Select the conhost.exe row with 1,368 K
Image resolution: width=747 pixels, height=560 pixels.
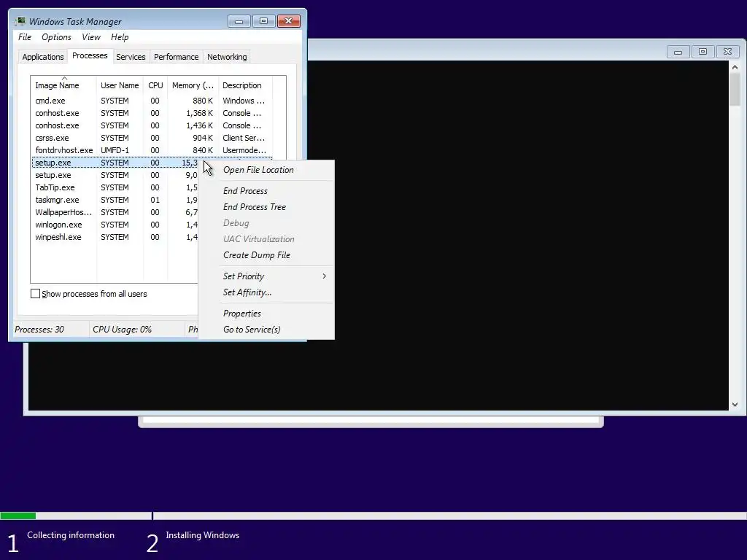pyautogui.click(x=152, y=113)
